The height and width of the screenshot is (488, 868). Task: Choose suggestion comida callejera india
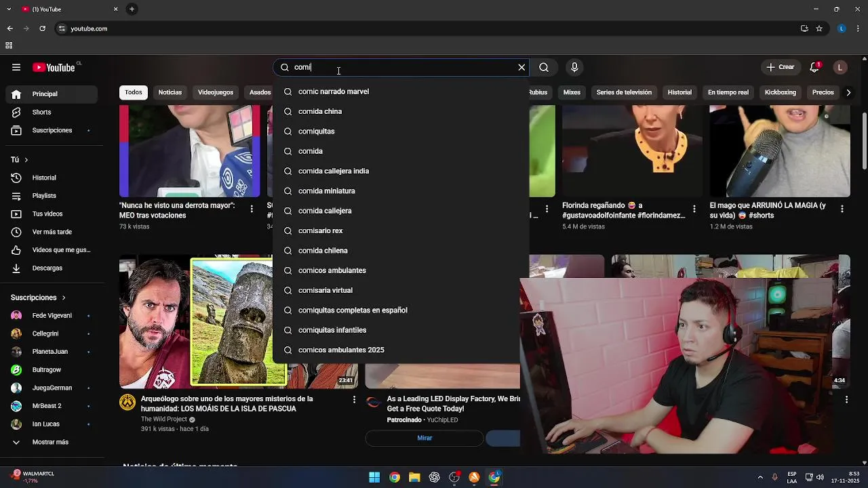pyautogui.click(x=401, y=171)
